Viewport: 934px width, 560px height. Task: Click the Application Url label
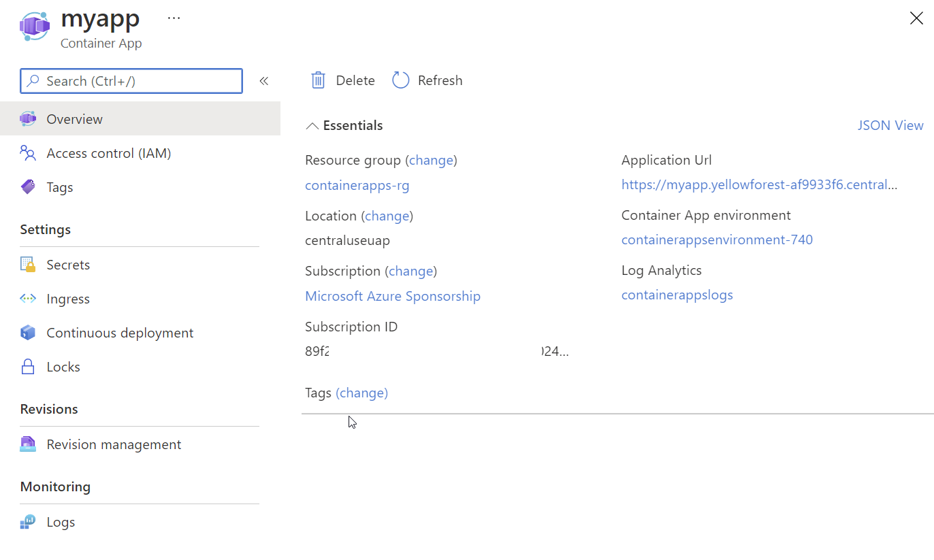click(666, 160)
